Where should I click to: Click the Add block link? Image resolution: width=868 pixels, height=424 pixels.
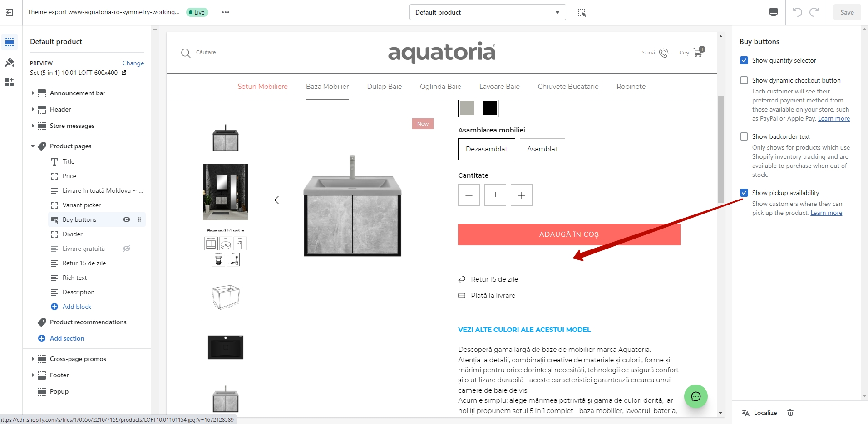point(77,307)
